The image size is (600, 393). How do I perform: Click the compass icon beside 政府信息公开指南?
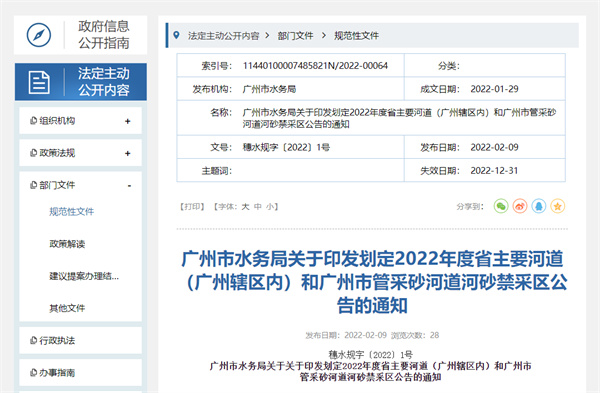pos(39,35)
